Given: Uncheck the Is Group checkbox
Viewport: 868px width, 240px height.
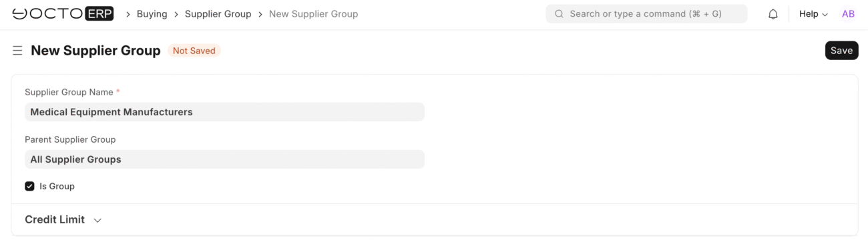Looking at the screenshot, I should (29, 187).
